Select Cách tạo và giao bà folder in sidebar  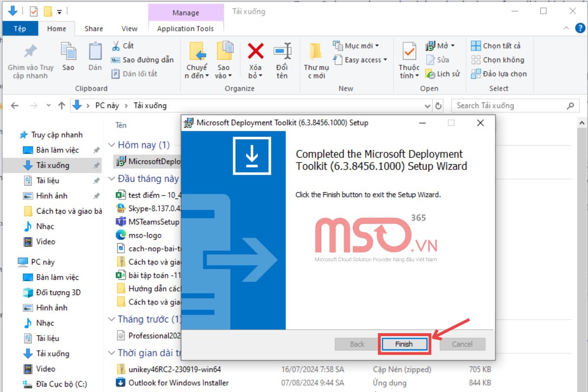[69, 211]
